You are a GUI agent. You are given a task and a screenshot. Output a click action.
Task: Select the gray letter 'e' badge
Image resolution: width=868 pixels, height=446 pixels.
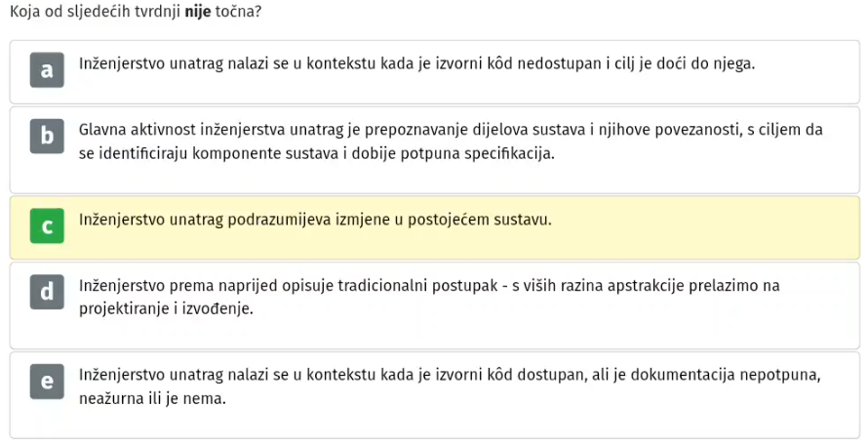tap(47, 382)
